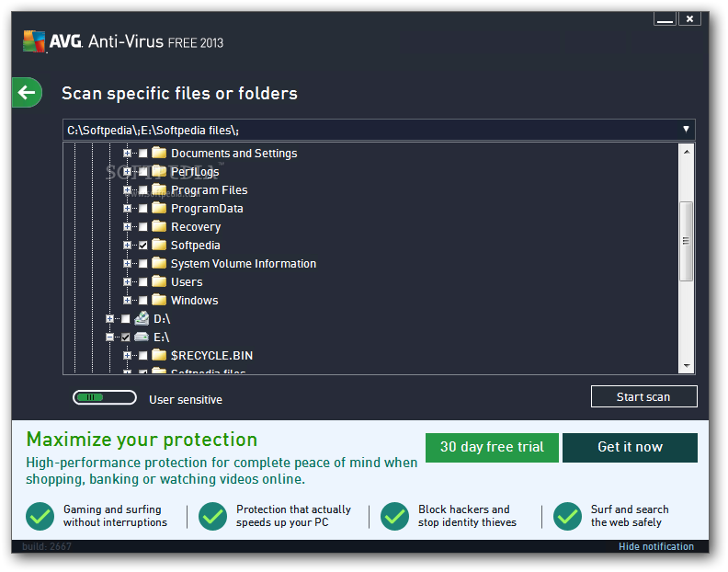Expand the Windows tree node
Image resolution: width=728 pixels, height=572 pixels.
point(127,300)
